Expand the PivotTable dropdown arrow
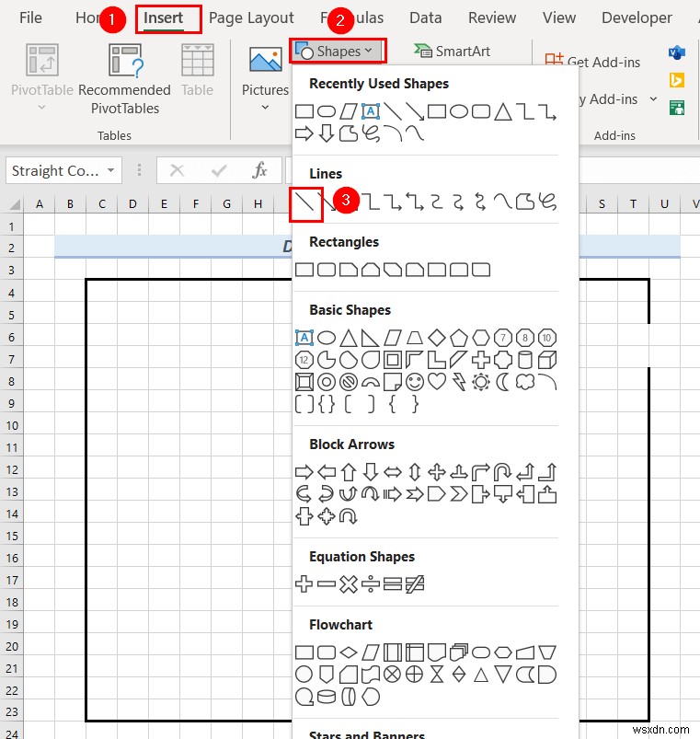Viewport: 700px width, 739px height. click(42, 108)
